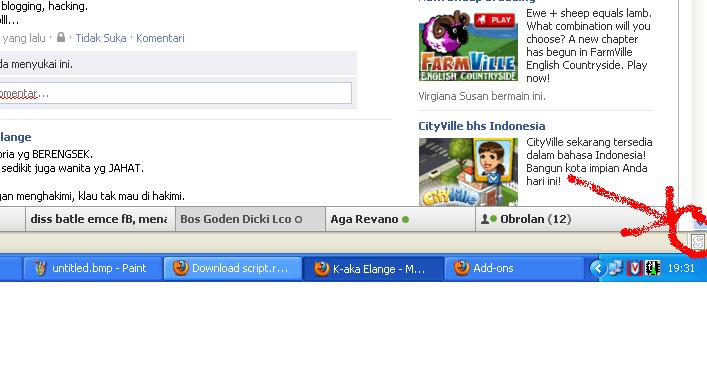Open the red V antivirus tray icon

pyautogui.click(x=634, y=268)
